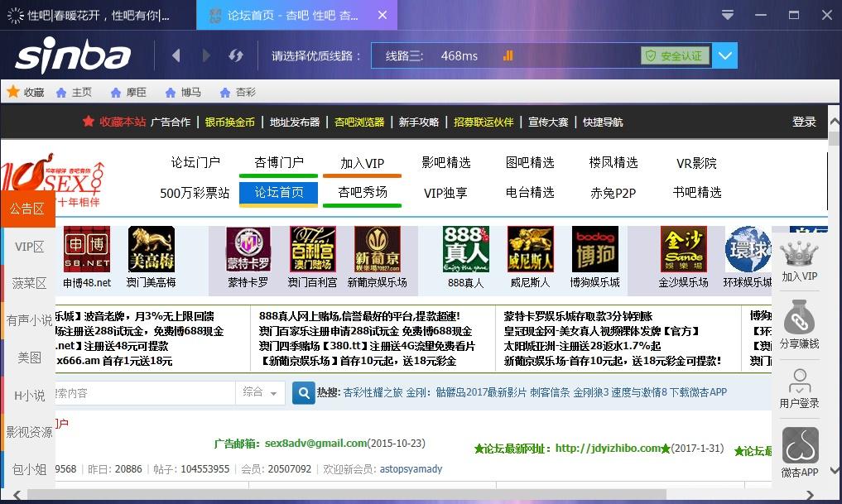Select the 论坛首页 navigation tab
842x504 pixels.
[x=279, y=193]
